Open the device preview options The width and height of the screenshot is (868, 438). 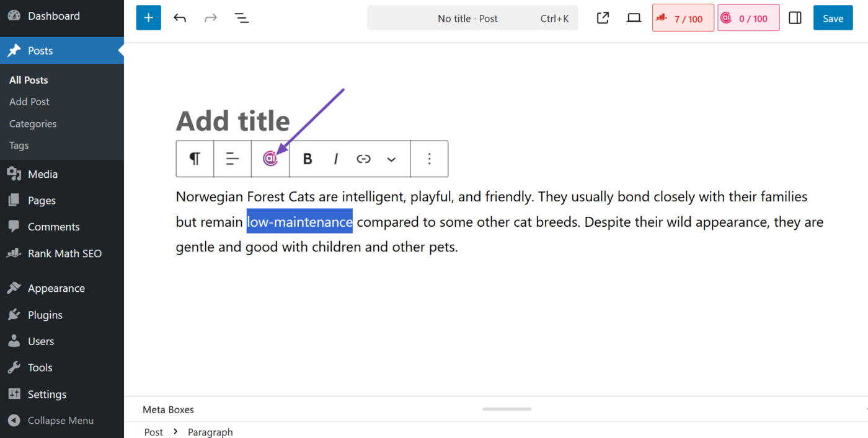[x=634, y=18]
